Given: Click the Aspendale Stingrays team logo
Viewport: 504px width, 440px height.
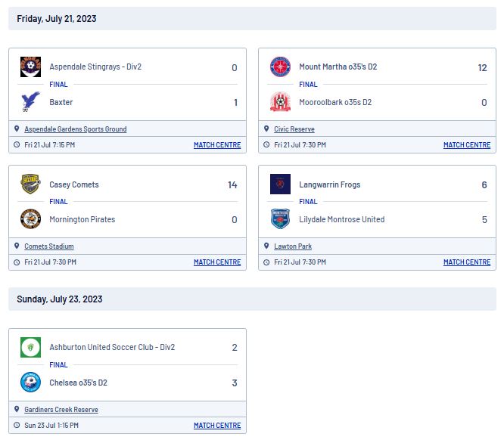Looking at the screenshot, I should pyautogui.click(x=30, y=67).
